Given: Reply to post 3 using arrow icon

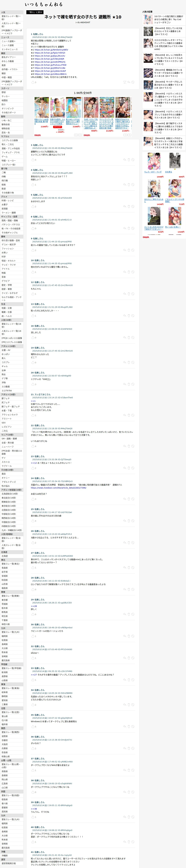Looking at the screenshot, I should (x=125, y=160).
